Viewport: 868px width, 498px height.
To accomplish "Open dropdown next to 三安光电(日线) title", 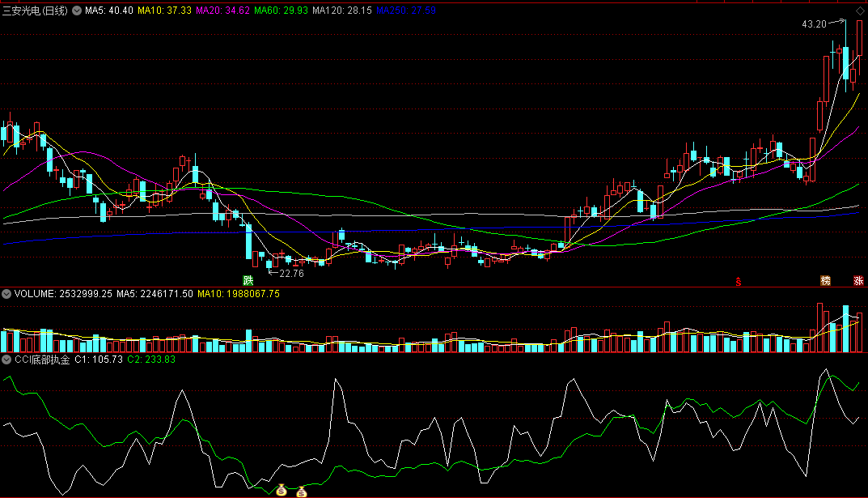I will (x=76, y=11).
